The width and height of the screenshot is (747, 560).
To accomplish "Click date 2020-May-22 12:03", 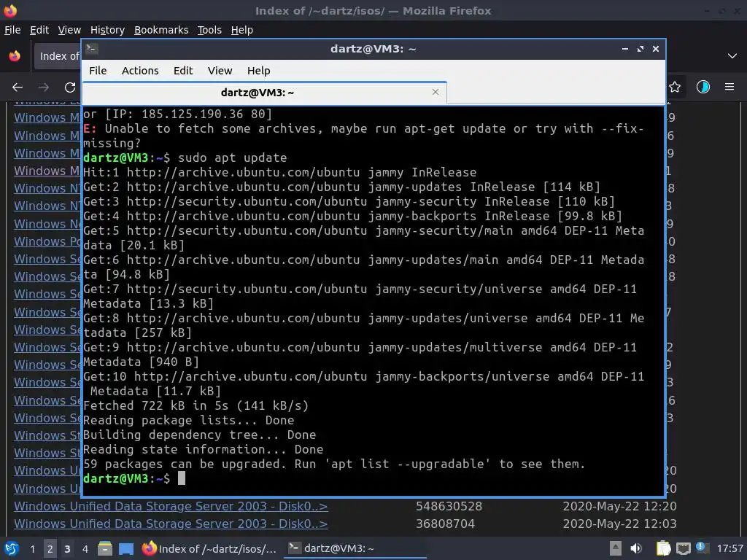I will coord(619,524).
